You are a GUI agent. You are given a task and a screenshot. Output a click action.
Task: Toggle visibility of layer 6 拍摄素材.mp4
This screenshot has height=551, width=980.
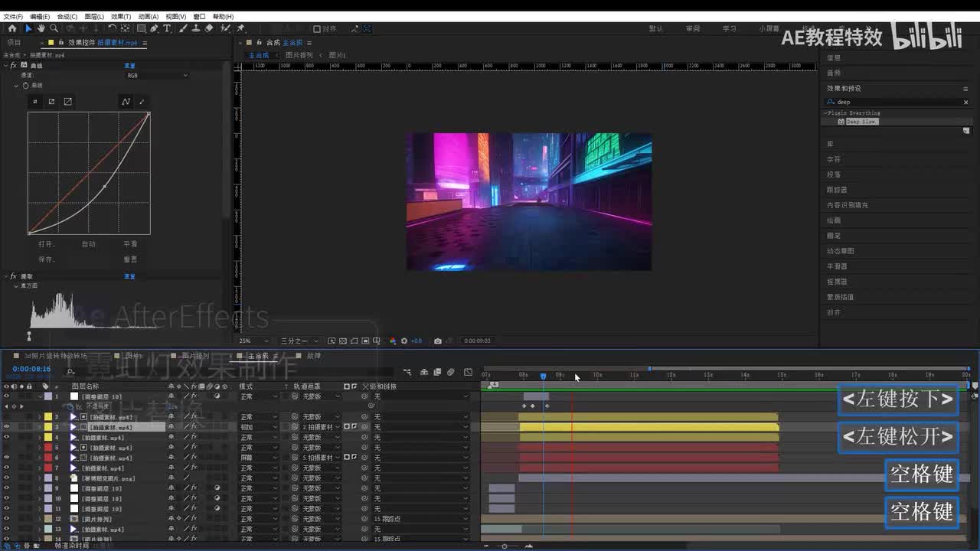point(6,458)
